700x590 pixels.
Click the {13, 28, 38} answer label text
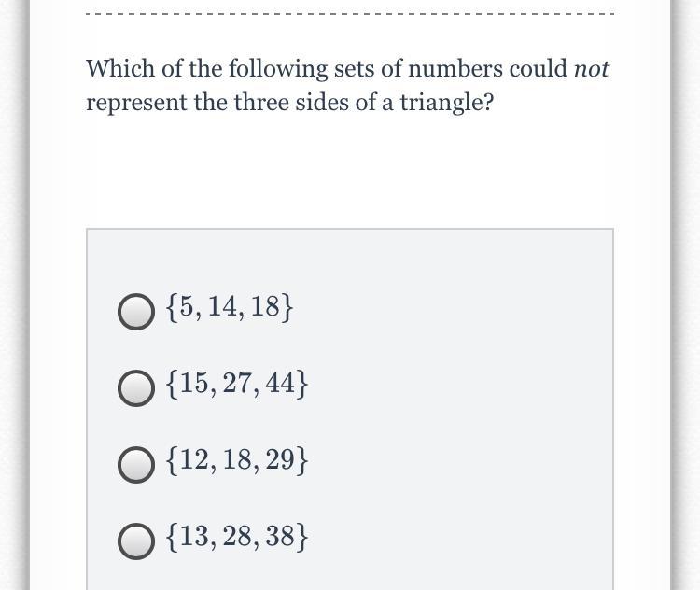click(x=237, y=537)
